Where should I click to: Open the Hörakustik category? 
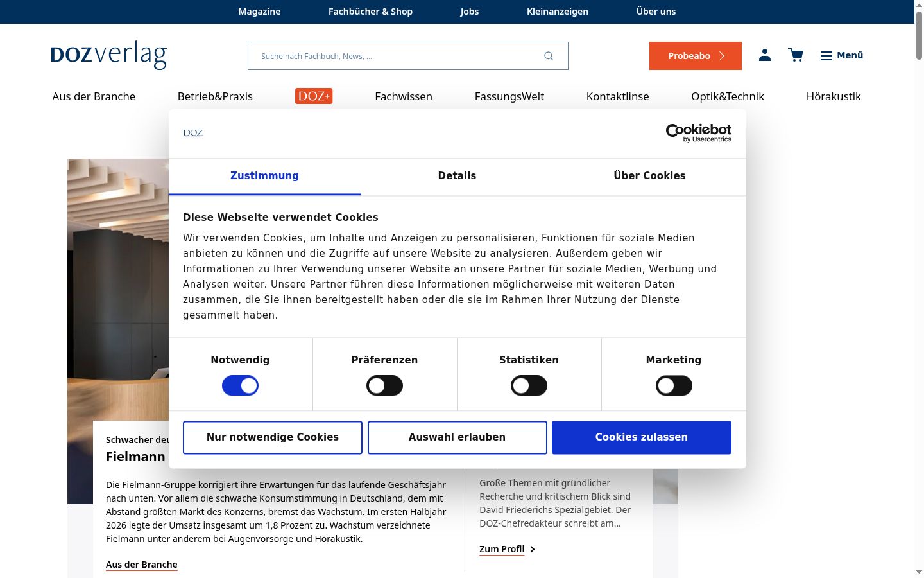[x=834, y=96]
